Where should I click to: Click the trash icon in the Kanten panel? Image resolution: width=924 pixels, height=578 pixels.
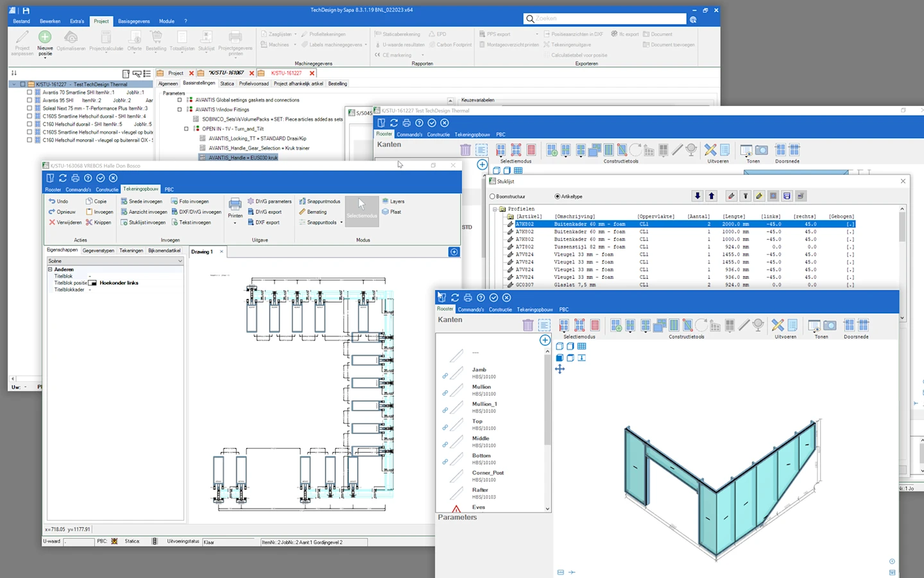click(x=528, y=326)
